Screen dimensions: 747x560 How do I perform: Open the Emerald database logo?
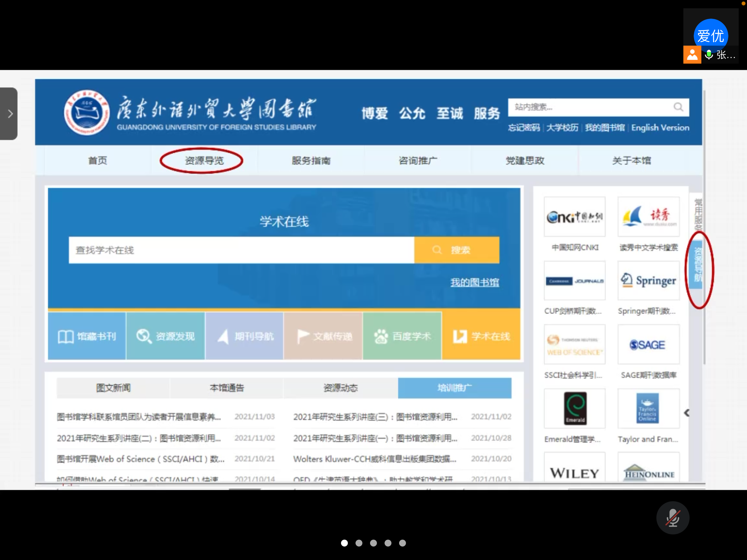(574, 408)
